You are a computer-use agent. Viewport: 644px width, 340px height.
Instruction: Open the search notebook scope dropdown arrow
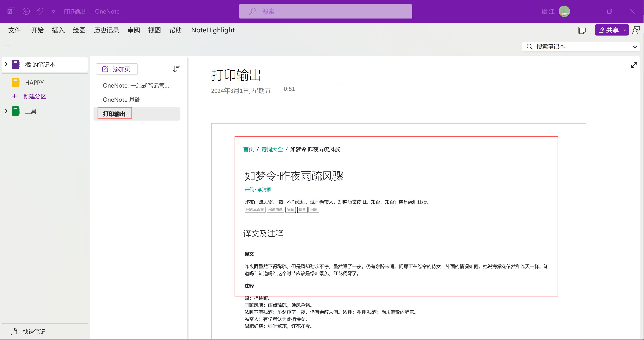point(635,47)
